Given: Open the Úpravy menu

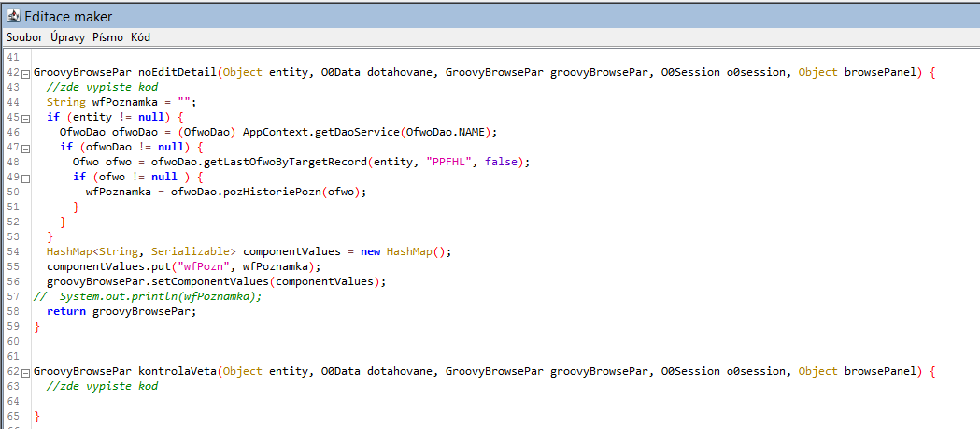Looking at the screenshot, I should click(x=68, y=37).
